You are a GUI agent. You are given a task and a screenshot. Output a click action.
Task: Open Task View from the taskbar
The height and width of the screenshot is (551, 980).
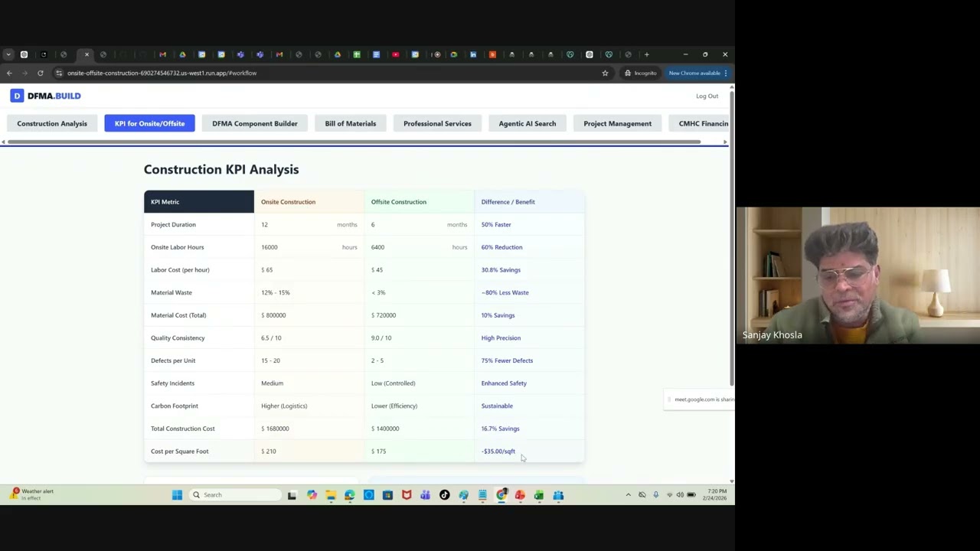pos(292,494)
